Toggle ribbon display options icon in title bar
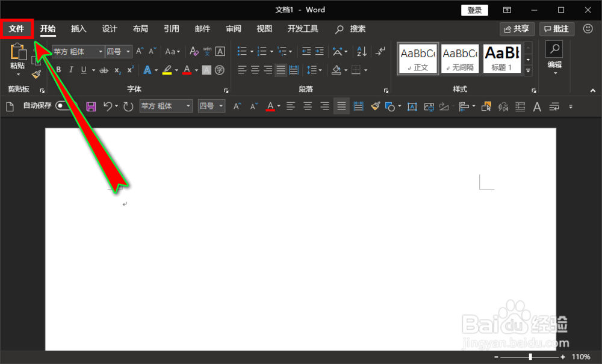The image size is (602, 364). click(507, 10)
